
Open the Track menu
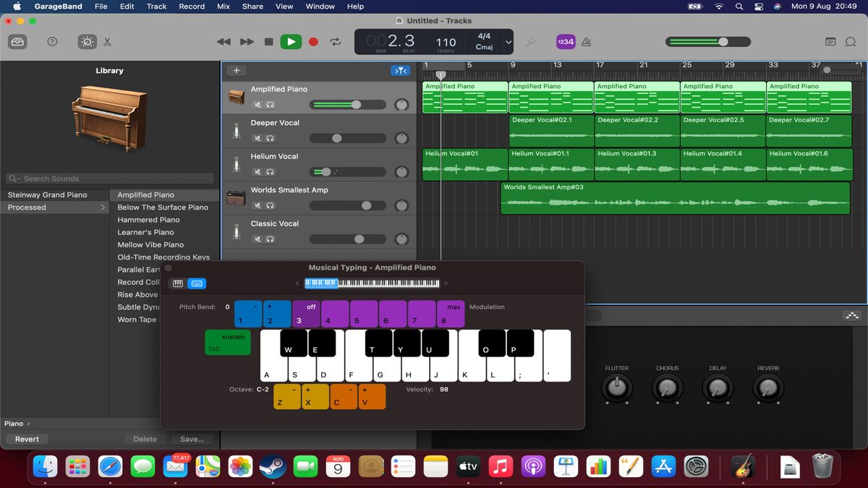tap(156, 6)
